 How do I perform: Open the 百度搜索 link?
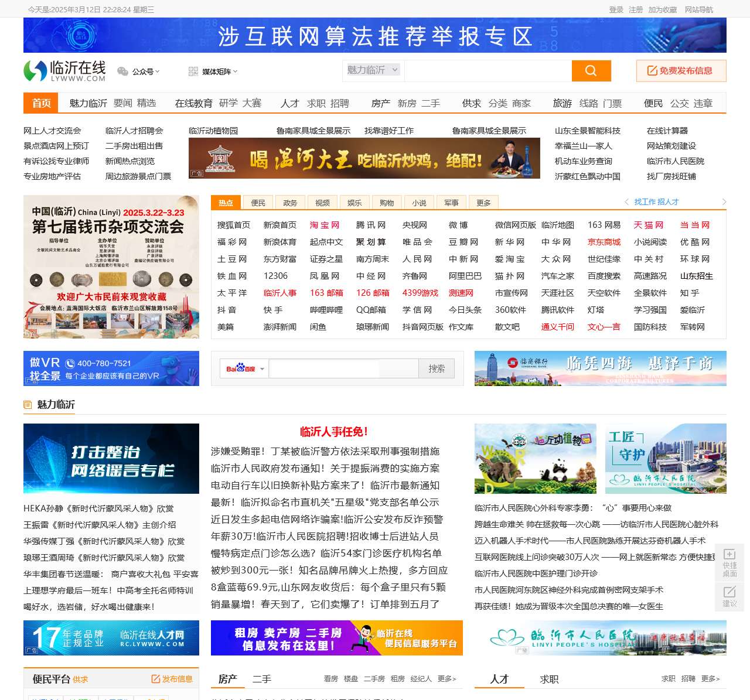(x=604, y=276)
